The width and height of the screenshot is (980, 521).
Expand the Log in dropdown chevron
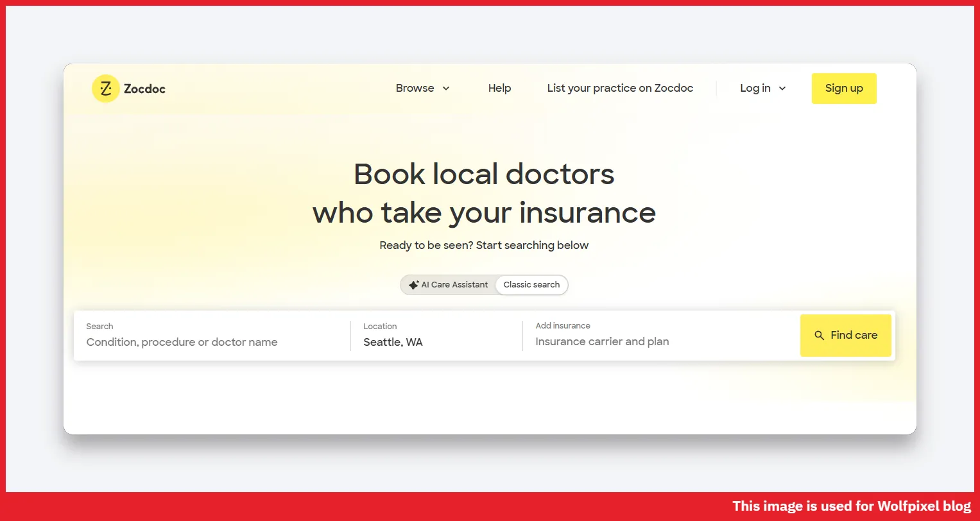click(x=782, y=89)
